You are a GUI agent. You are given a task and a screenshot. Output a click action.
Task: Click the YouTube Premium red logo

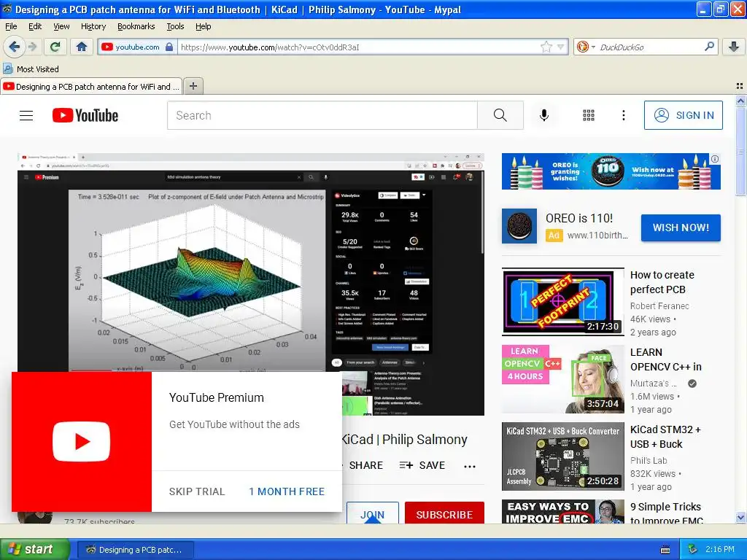(x=82, y=441)
